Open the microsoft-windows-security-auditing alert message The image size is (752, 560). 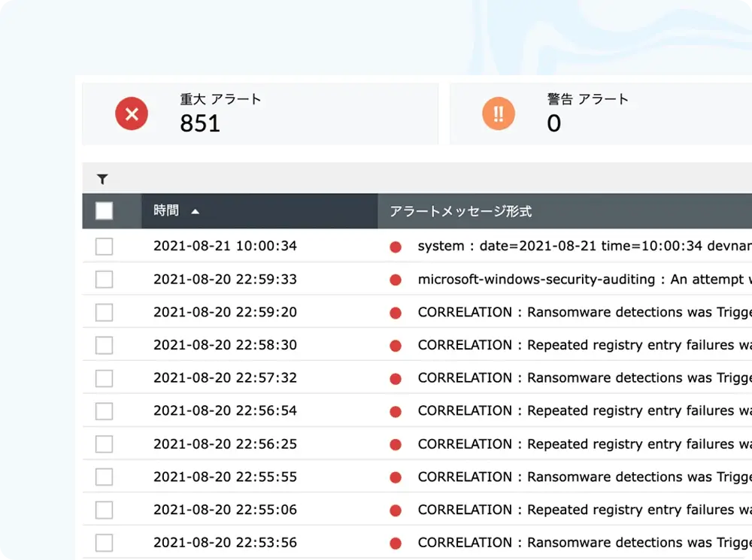(x=584, y=279)
